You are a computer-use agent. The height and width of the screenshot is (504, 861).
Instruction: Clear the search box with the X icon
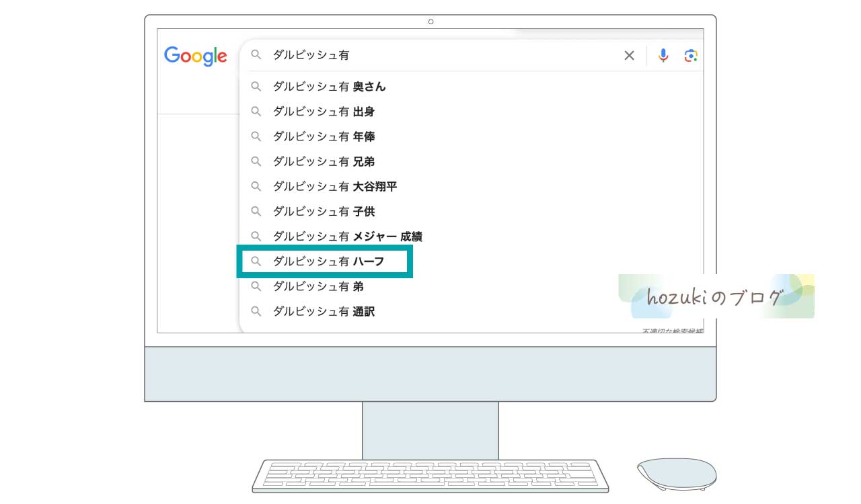tap(630, 56)
